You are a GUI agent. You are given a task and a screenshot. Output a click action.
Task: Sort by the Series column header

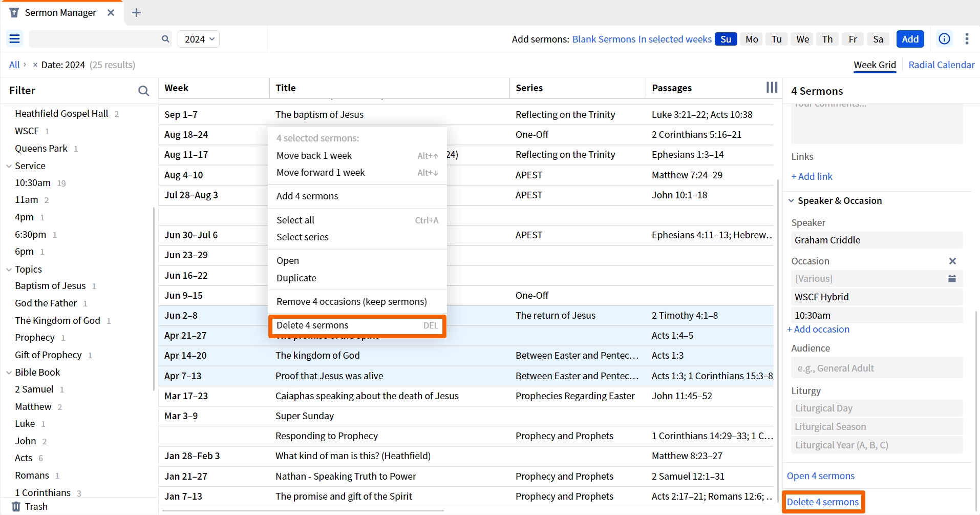[x=577, y=88]
